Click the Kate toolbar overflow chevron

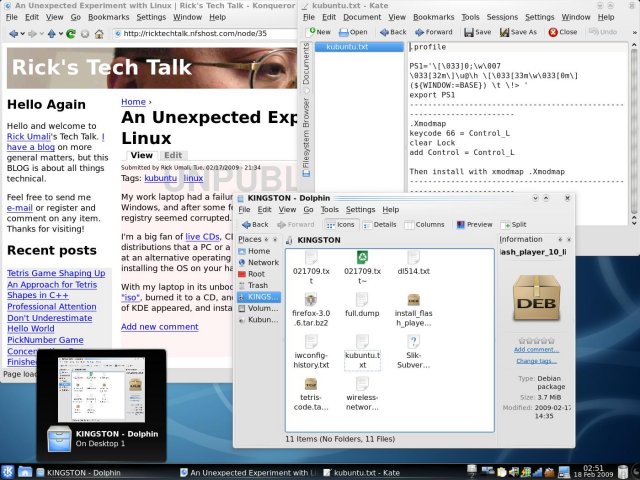[635, 32]
